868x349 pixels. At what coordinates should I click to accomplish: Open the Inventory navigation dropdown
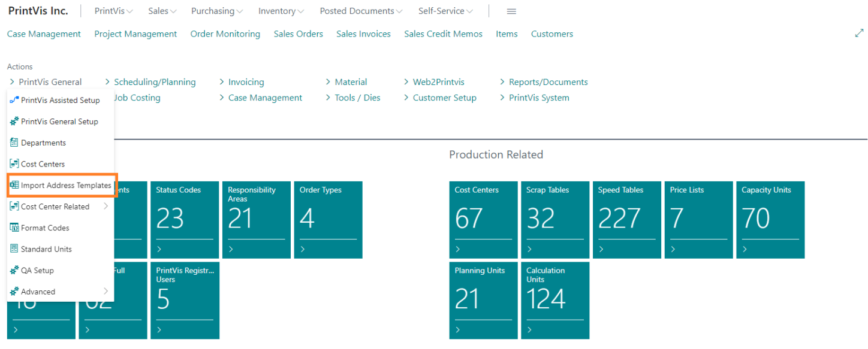(281, 11)
